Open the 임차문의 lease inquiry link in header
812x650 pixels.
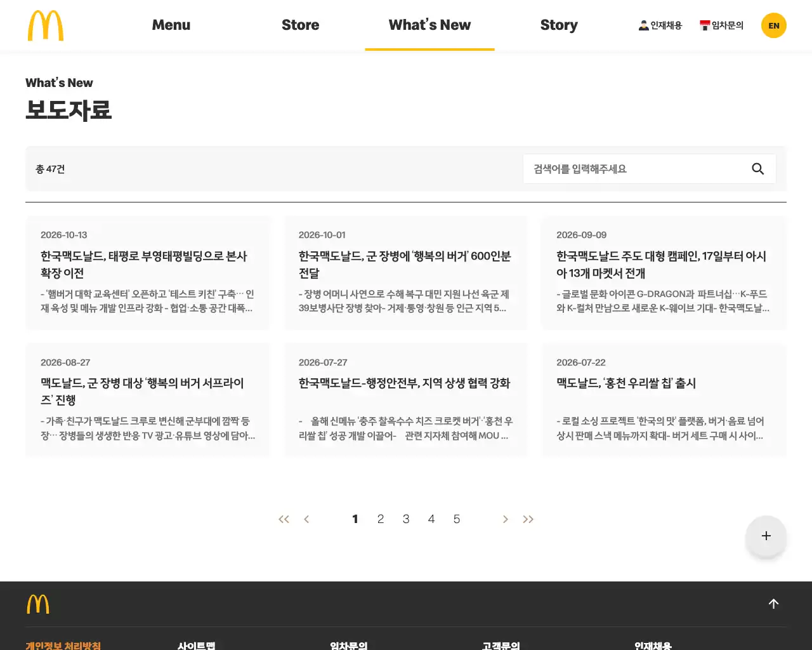tap(721, 25)
